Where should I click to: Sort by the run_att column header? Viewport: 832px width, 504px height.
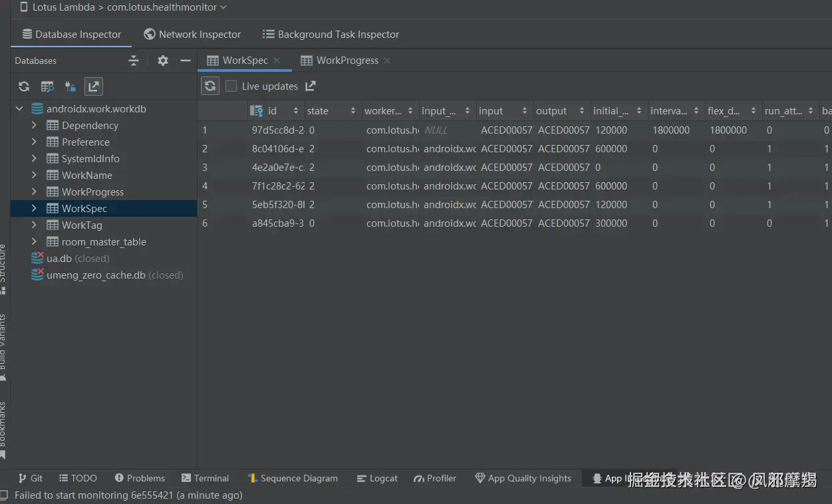[x=791, y=111]
